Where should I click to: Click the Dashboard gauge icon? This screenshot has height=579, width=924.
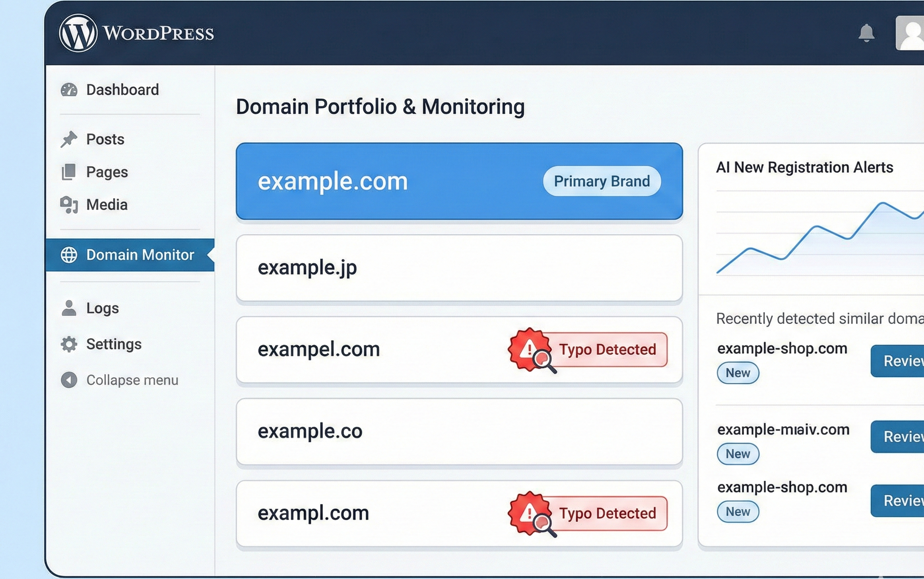69,90
